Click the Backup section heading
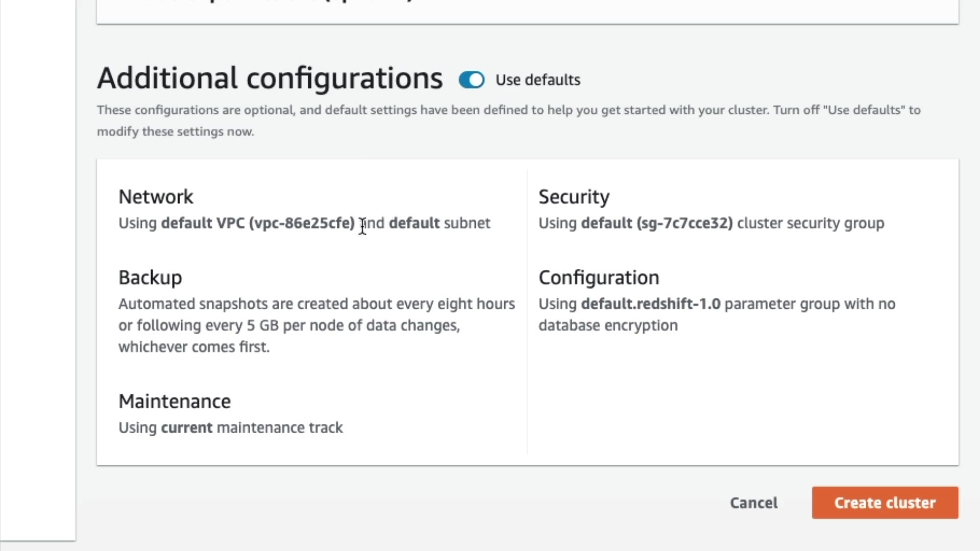 coord(150,278)
